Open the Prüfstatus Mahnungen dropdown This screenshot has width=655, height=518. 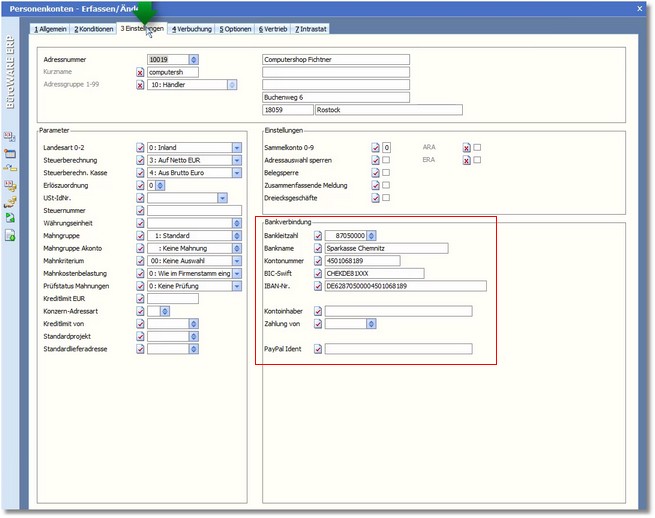237,286
